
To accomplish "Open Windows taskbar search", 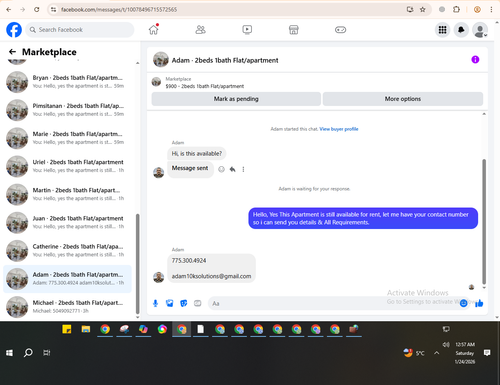I will pyautogui.click(x=28, y=353).
